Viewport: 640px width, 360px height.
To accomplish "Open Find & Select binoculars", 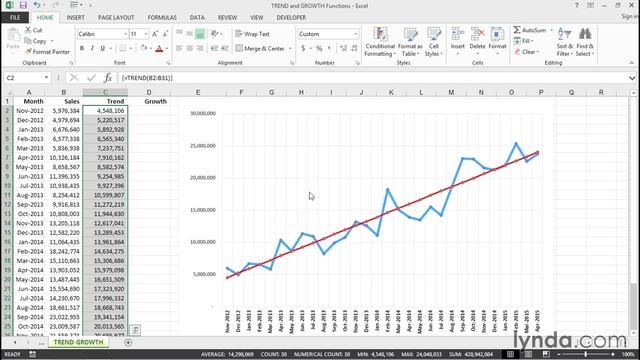I will (585, 42).
